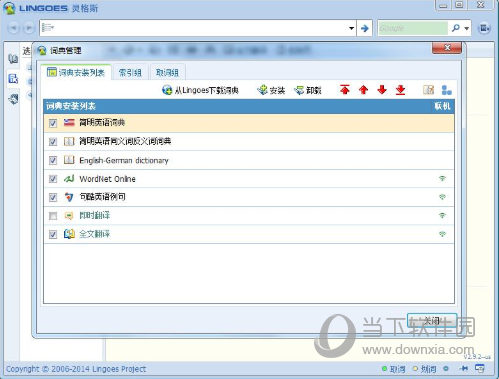Click the WordNet Online logo icon

pos(69,179)
